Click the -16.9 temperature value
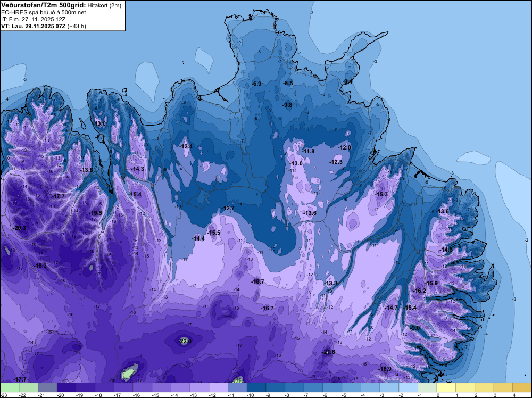Image resolution: width=532 pixels, height=398 pixels. coord(385,369)
